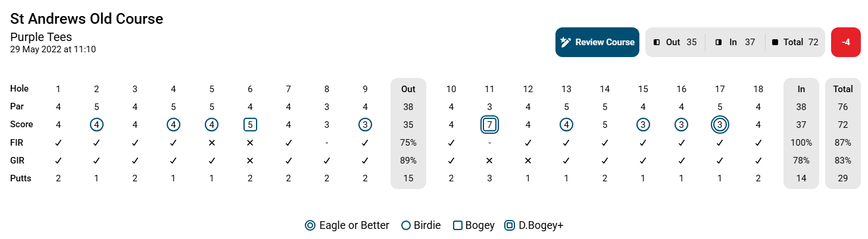The height and width of the screenshot is (239, 868).
Task: Click the Bogey square legend icon
Action: (458, 225)
